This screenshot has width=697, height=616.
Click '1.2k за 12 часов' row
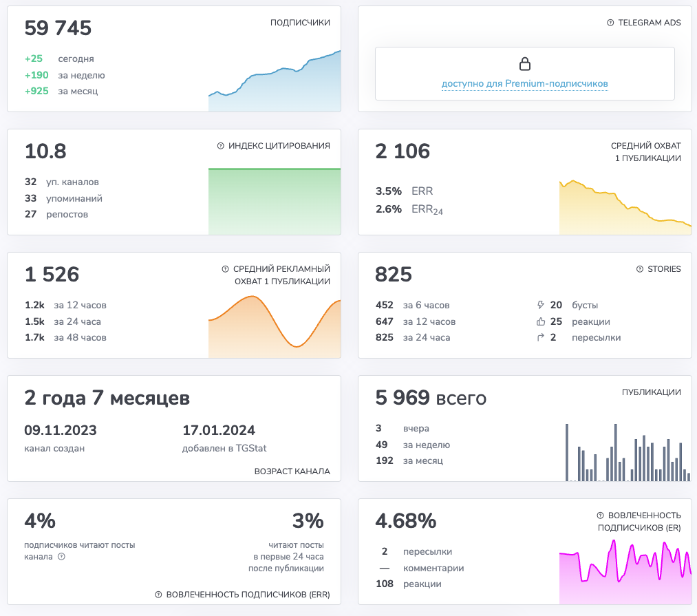[66, 305]
